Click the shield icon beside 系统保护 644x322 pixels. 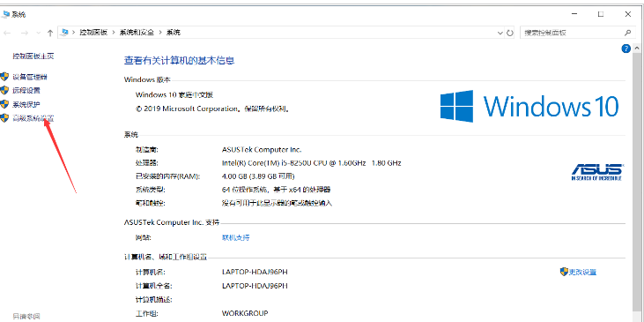click(4, 104)
